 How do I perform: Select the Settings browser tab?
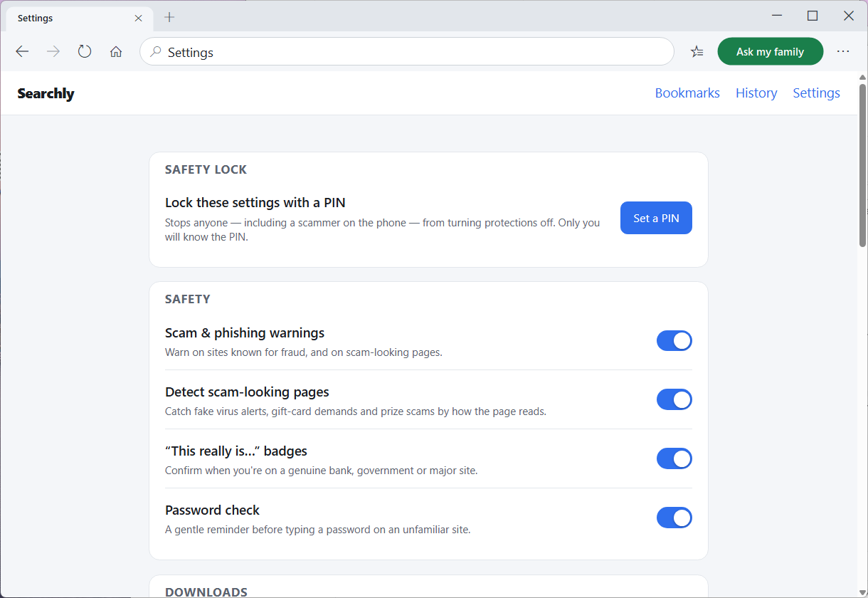[x=78, y=18]
